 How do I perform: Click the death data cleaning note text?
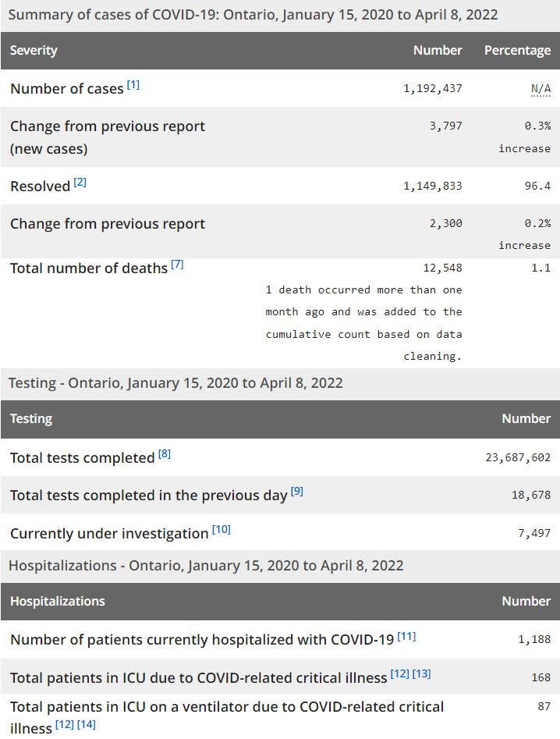pyautogui.click(x=363, y=322)
